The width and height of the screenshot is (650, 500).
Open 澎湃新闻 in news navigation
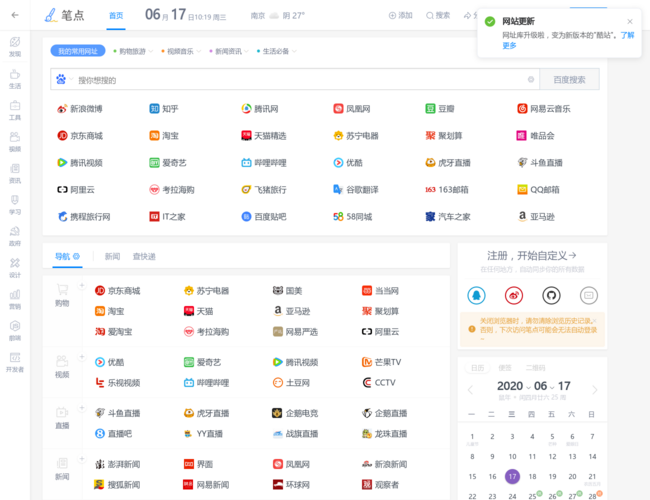pyautogui.click(x=117, y=464)
